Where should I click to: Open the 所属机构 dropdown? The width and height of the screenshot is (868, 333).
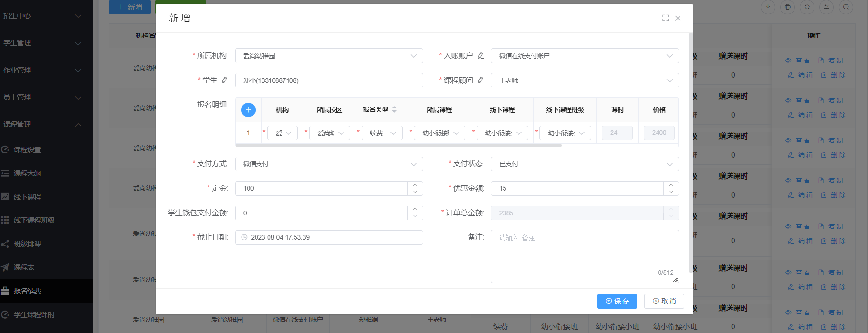tap(329, 56)
